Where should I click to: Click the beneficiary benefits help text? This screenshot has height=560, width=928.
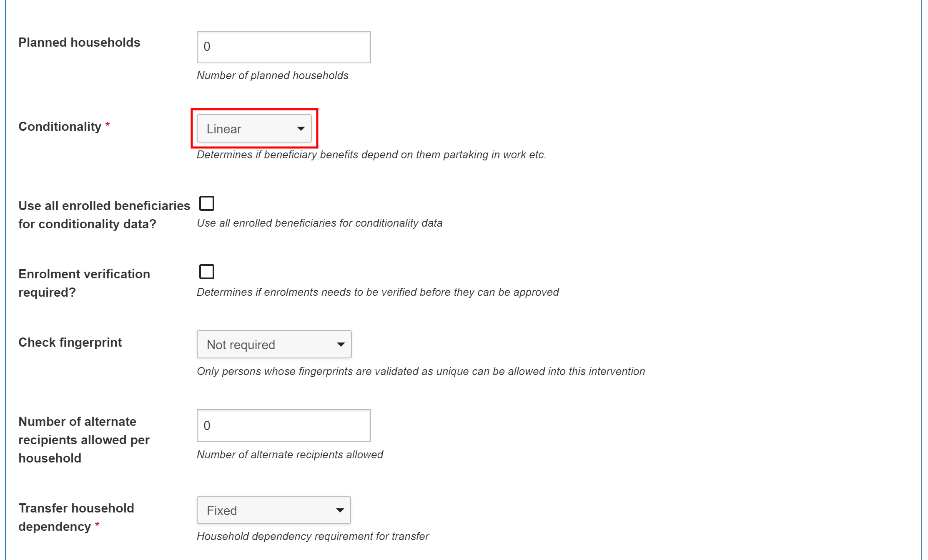[x=371, y=155]
